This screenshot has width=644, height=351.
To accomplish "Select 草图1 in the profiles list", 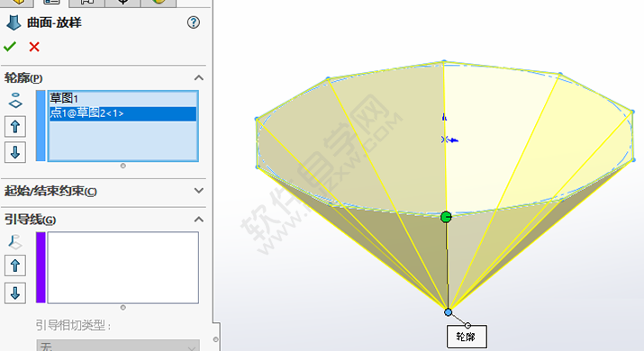I will (x=122, y=98).
